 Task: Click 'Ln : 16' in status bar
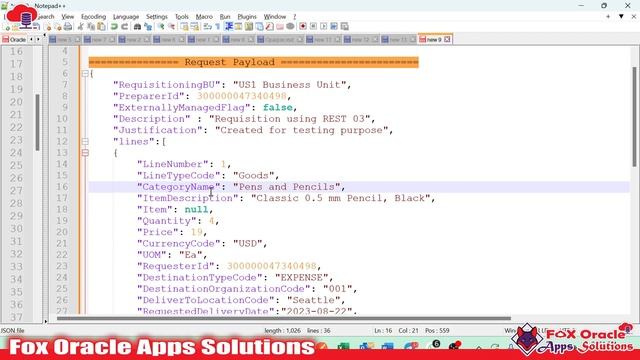pos(383,331)
